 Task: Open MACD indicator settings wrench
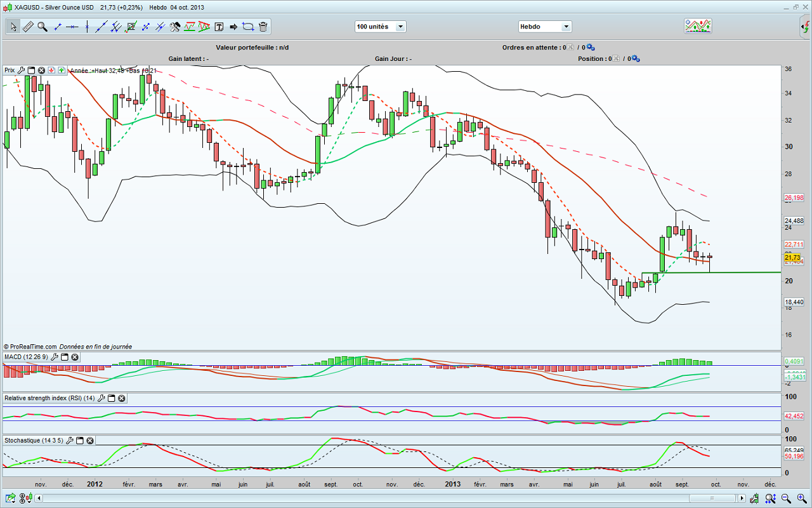pos(54,358)
